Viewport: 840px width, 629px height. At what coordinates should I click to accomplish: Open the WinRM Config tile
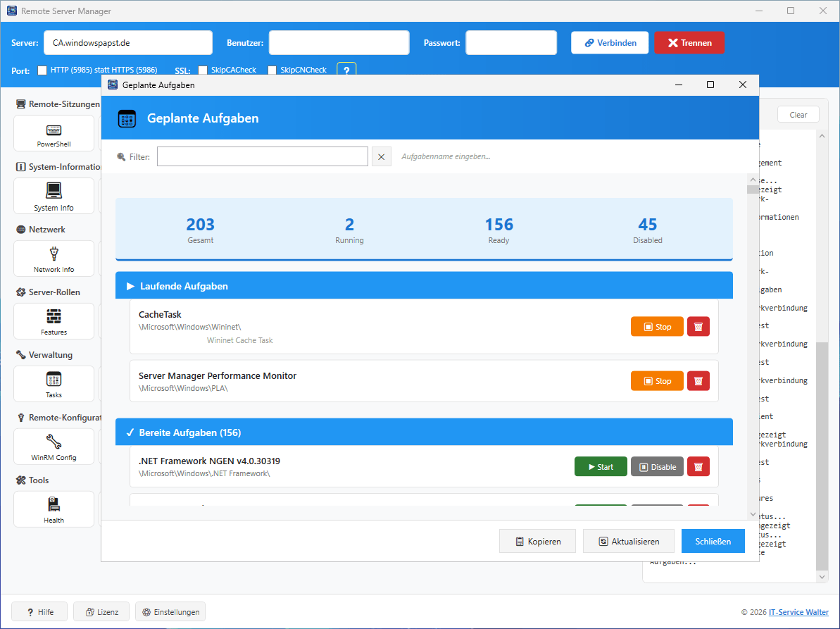tap(54, 447)
